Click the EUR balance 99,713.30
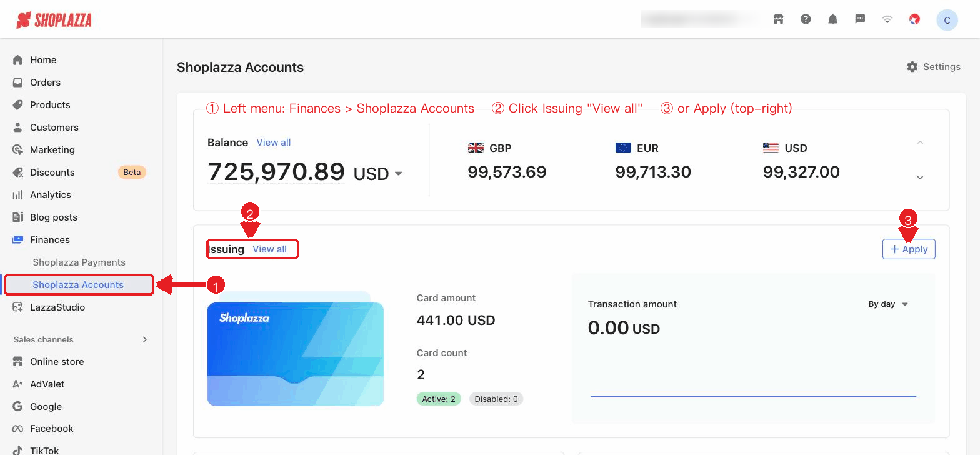 click(x=653, y=172)
